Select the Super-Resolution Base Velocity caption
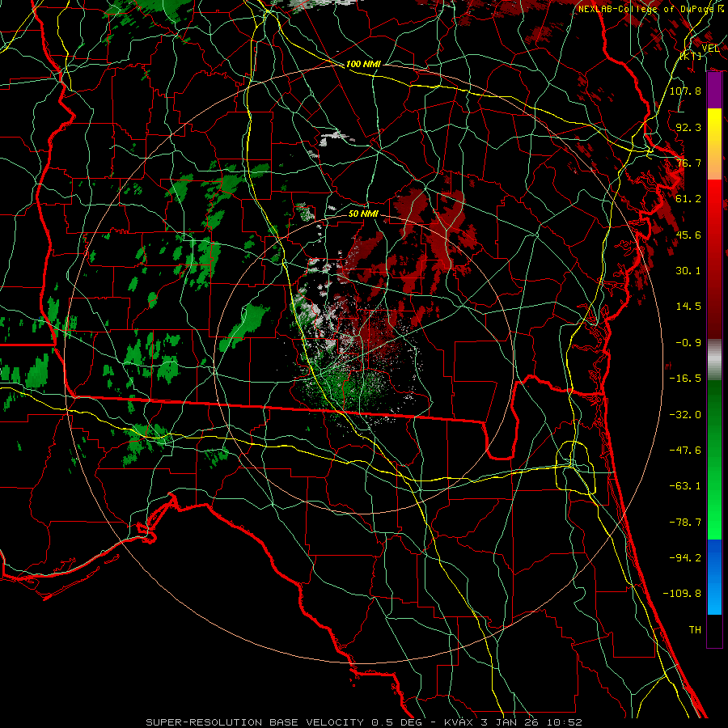 pyautogui.click(x=363, y=722)
